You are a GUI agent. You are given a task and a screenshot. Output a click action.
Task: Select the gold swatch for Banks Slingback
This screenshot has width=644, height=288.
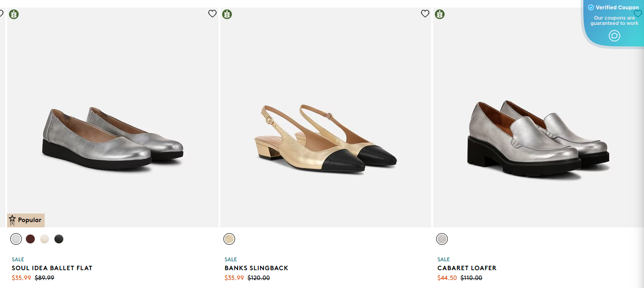229,239
